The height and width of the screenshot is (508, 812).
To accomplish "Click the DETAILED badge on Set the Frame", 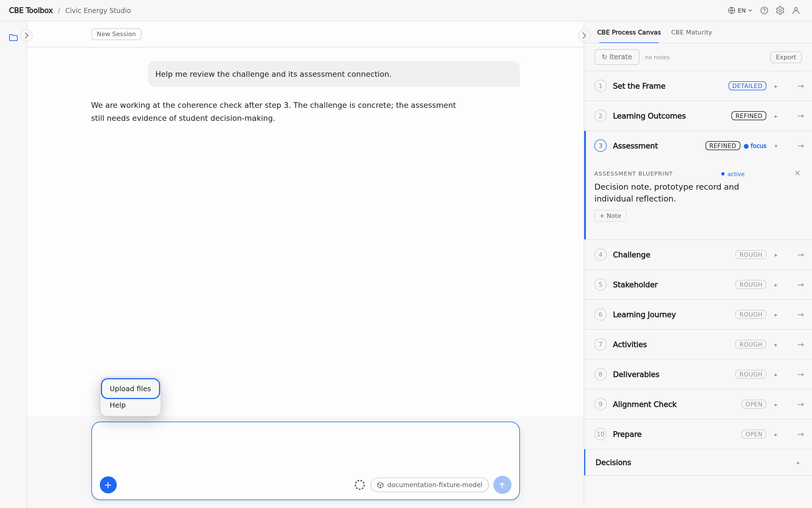I will [747, 86].
